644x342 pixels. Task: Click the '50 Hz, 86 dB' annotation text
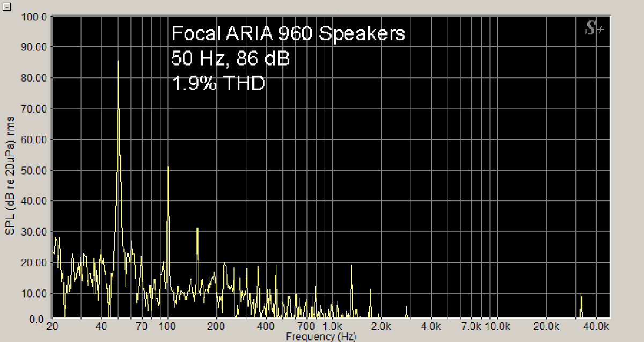click(230, 58)
